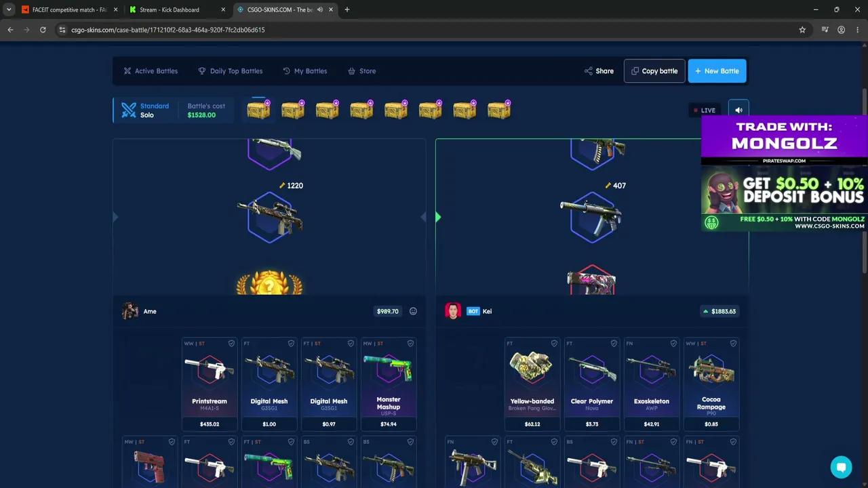
Task: Click Ame's player avatar
Action: point(130,311)
